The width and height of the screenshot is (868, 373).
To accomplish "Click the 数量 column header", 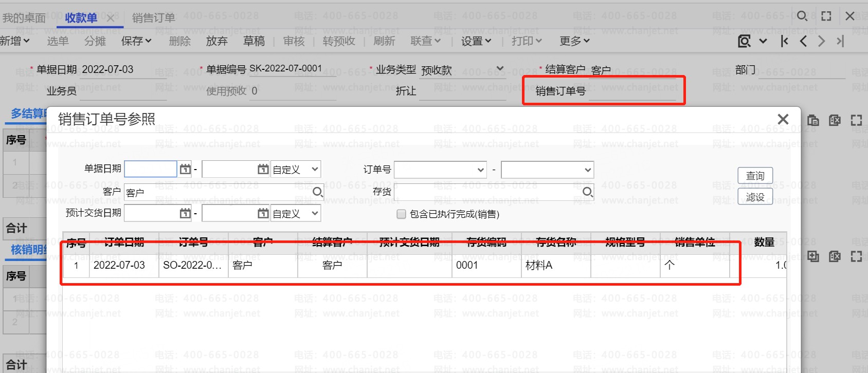I will tap(764, 243).
